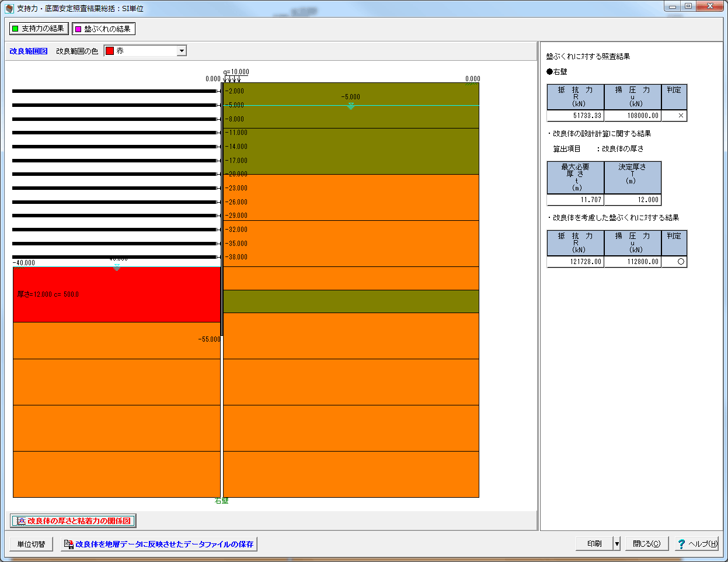Click the 最大必要厚さ value 11.707 cell
This screenshot has height=562, width=728.
click(x=575, y=200)
